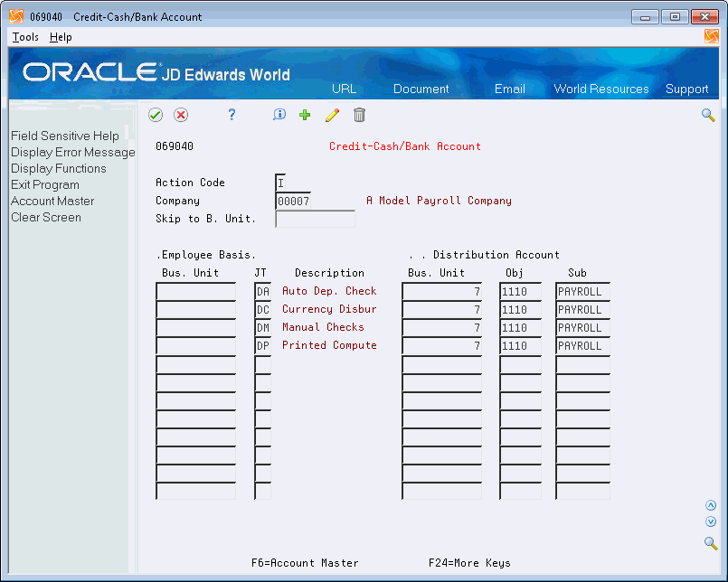728x582 pixels.
Task: Click the Auto Dep. Check description
Action: pyautogui.click(x=329, y=291)
